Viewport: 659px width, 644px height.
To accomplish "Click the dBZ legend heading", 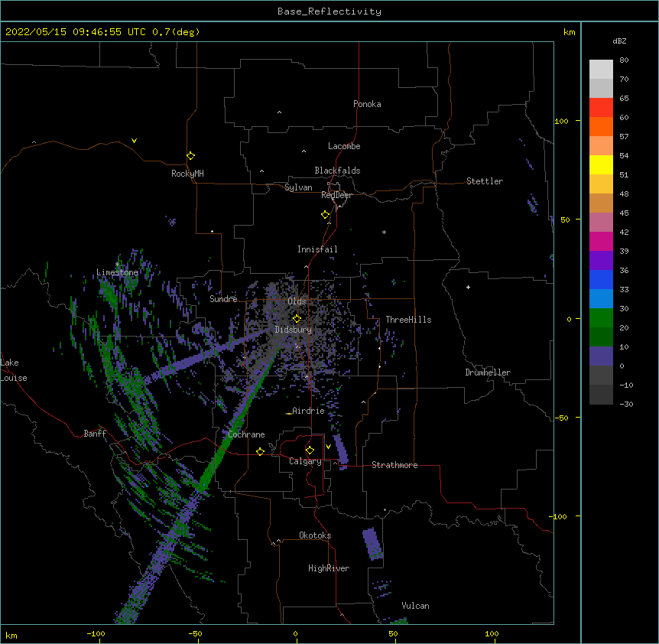I will point(619,41).
